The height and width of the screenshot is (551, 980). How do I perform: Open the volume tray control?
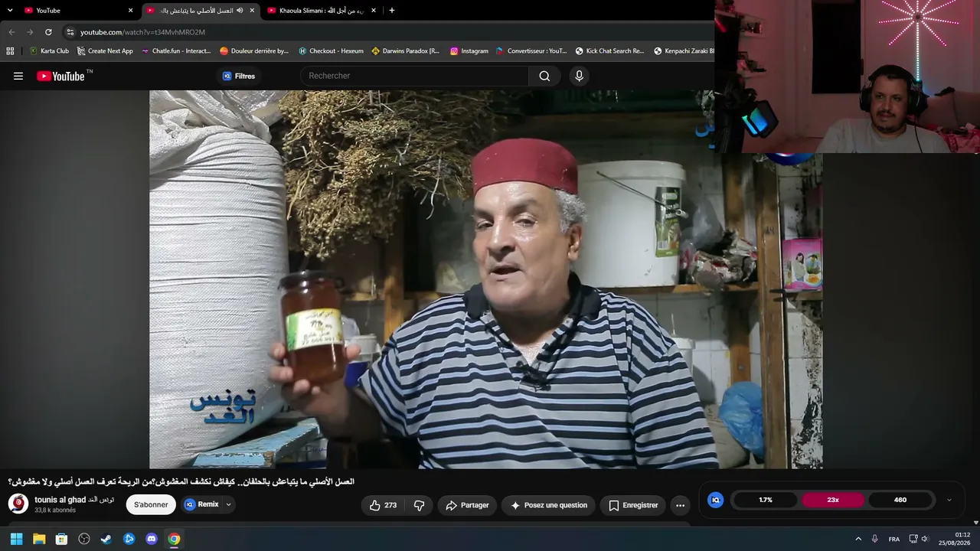(x=924, y=539)
